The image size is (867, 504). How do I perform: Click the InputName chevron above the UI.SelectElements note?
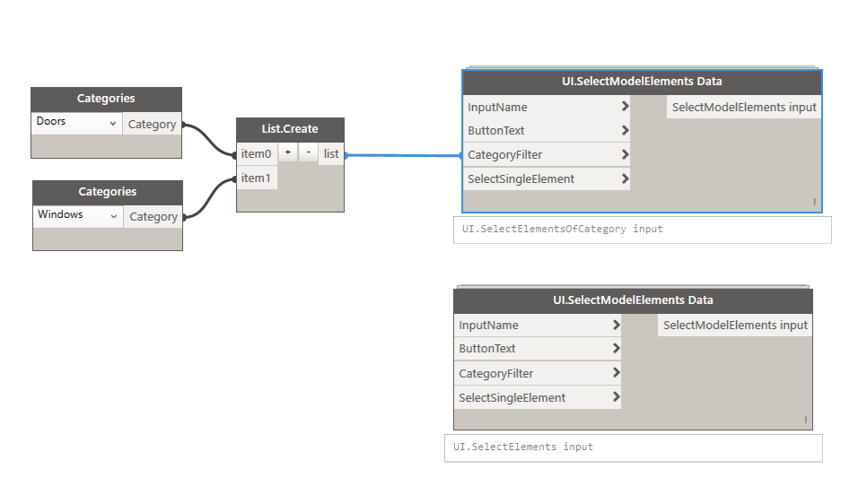tap(616, 326)
